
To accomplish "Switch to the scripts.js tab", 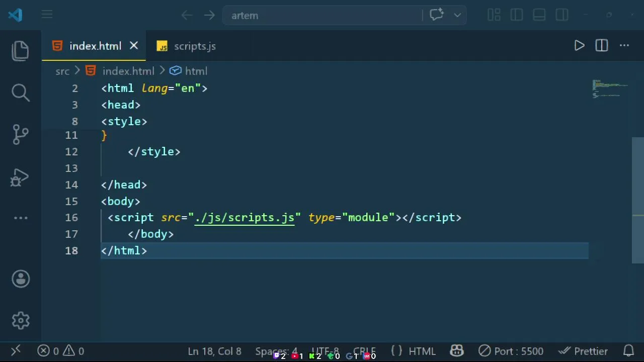I will tap(195, 46).
